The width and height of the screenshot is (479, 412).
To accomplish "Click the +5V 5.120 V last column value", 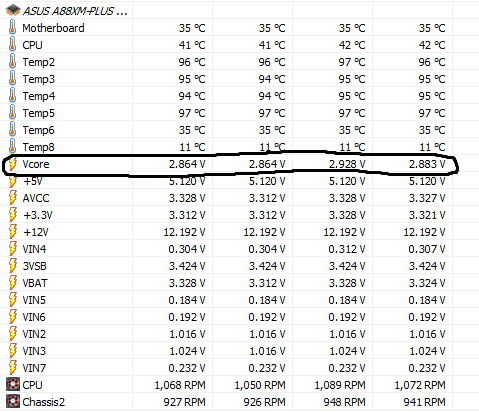I will click(427, 181).
